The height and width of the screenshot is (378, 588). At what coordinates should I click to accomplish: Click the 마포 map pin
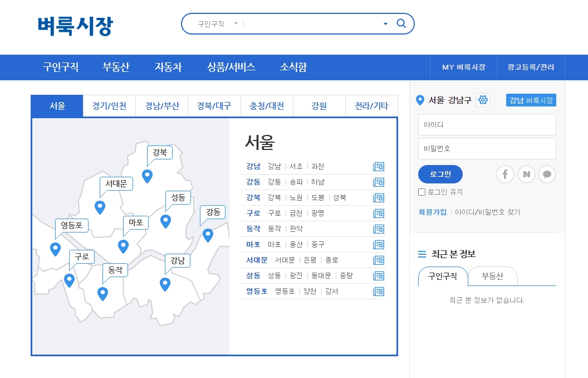tap(124, 246)
